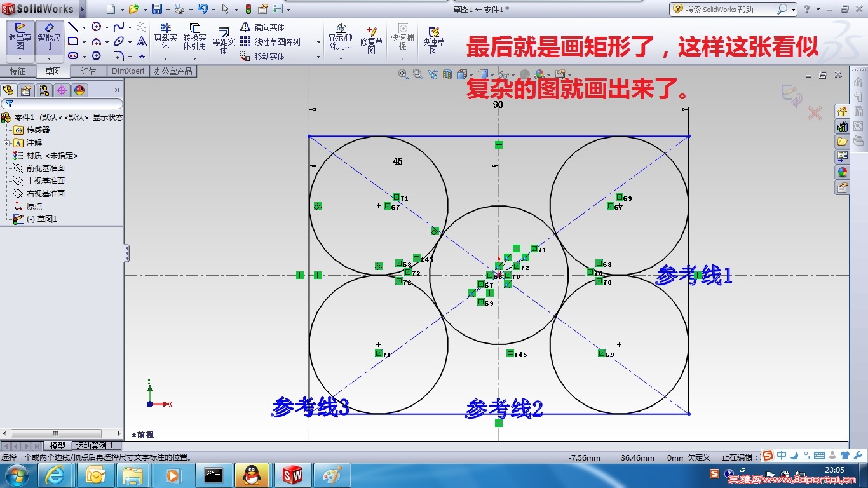Open the Circle tool dropdown arrow
This screenshot has width=868, height=488.
click(107, 27)
